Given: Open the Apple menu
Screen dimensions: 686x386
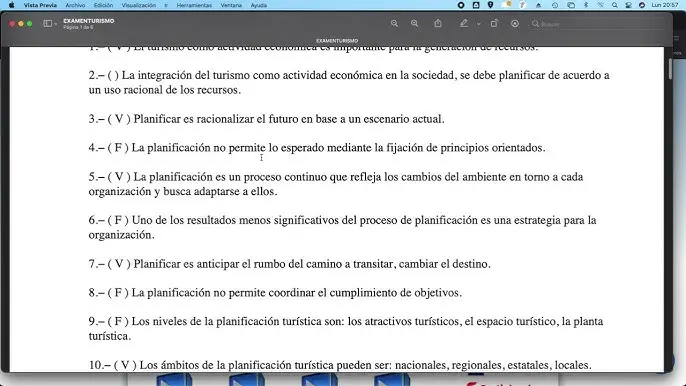Looking at the screenshot, I should (x=12, y=5).
